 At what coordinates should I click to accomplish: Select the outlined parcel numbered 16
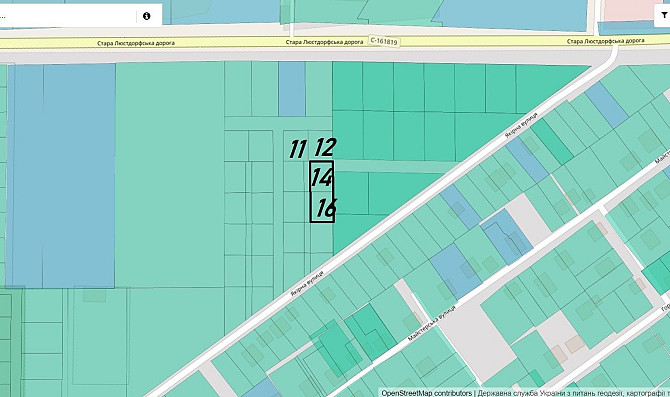[x=321, y=207]
